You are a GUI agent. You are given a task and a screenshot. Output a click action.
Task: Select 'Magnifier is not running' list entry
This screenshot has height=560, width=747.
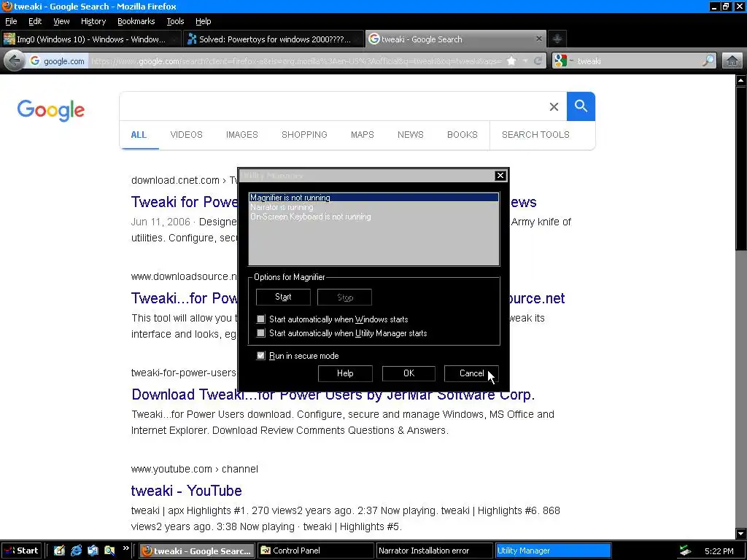click(x=373, y=198)
